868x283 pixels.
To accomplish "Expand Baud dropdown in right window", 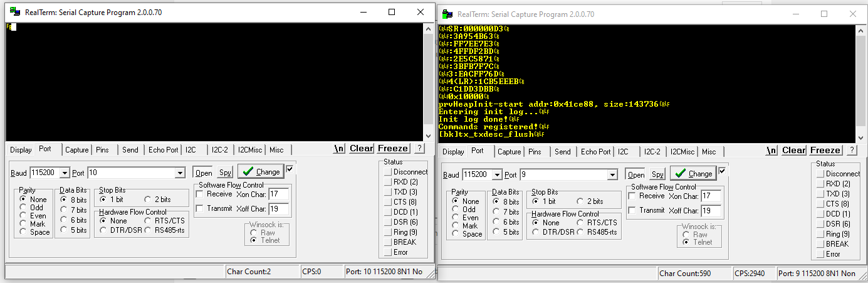I will click(498, 174).
